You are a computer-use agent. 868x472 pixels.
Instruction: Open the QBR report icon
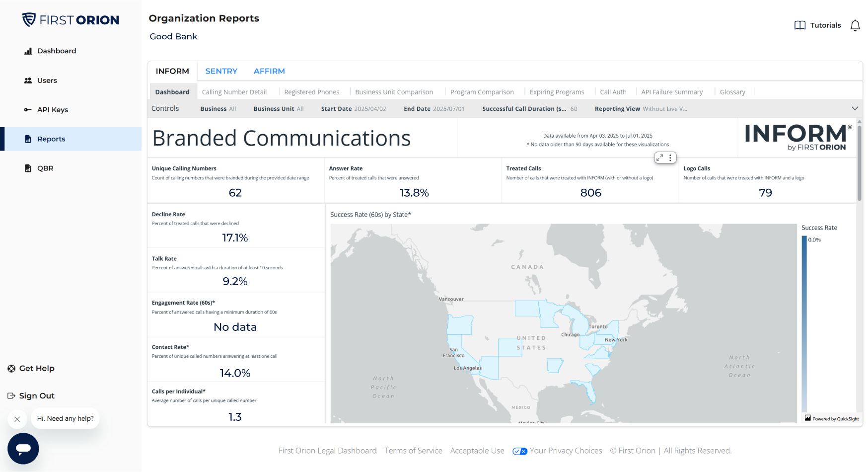[x=28, y=168]
